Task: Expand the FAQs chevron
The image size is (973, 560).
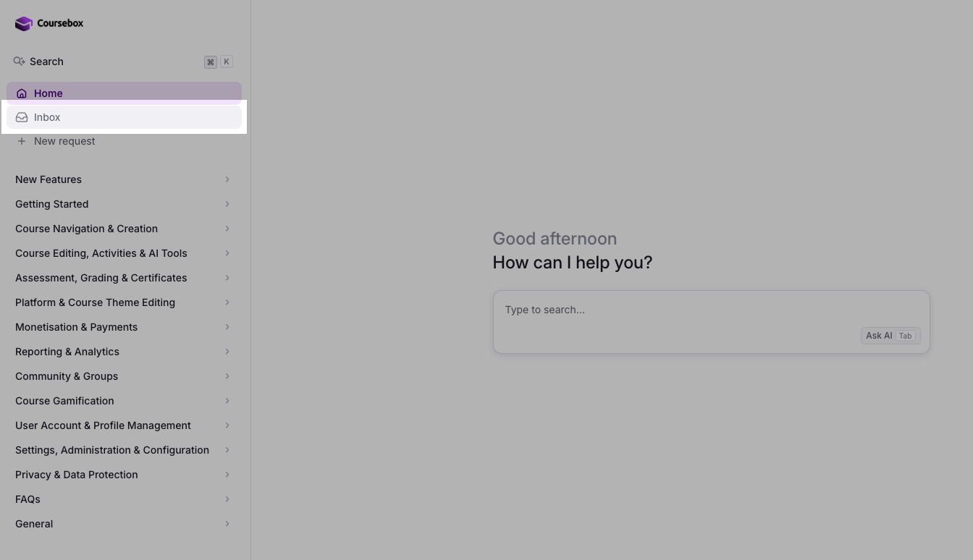Action: tap(227, 499)
